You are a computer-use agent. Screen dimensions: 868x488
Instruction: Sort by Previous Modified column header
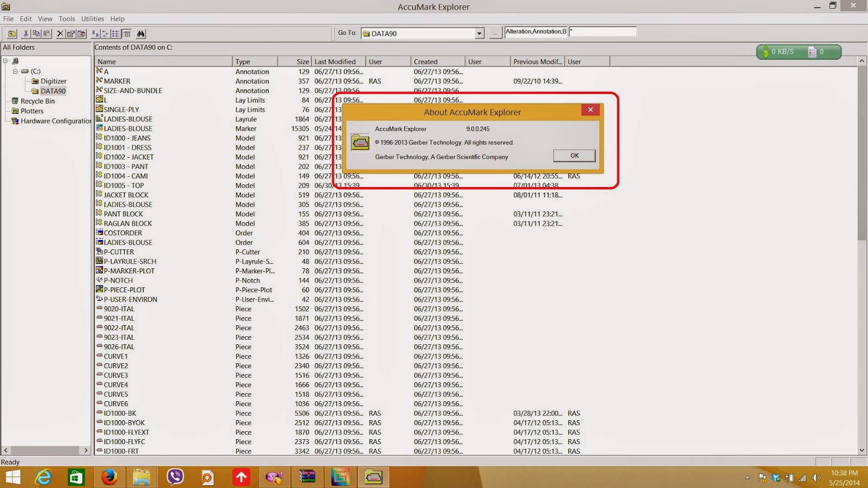[538, 61]
